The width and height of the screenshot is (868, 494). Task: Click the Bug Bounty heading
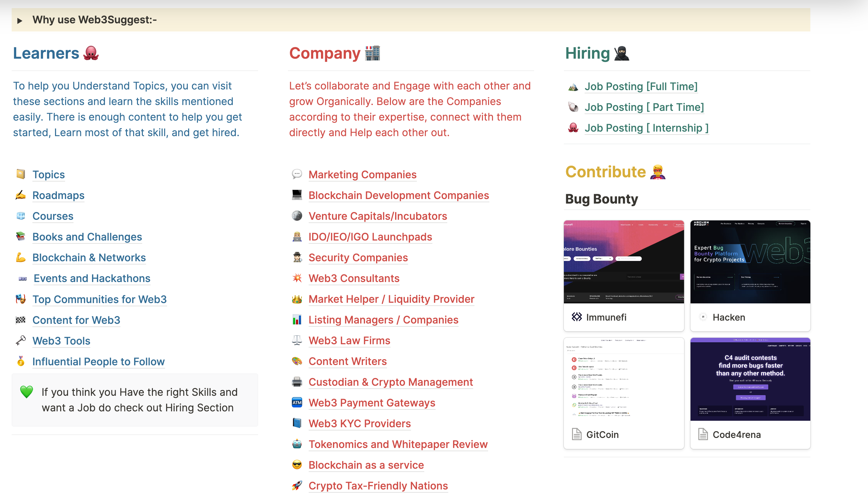coord(601,199)
